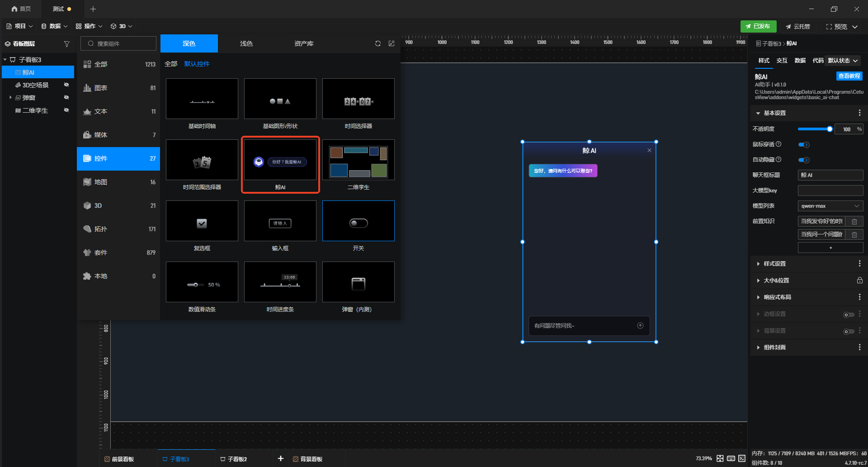Toggle visibility of 弹窗 layer
The image size is (868, 467).
pos(66,97)
